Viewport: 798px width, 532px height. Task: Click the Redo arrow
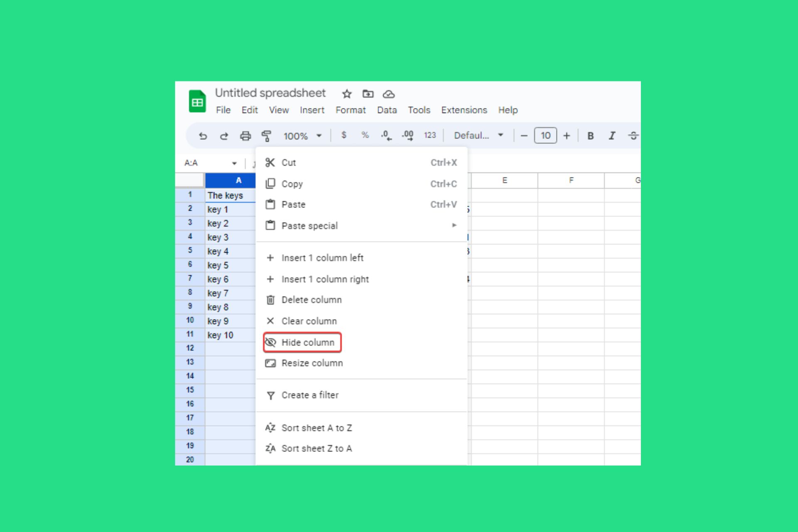224,136
